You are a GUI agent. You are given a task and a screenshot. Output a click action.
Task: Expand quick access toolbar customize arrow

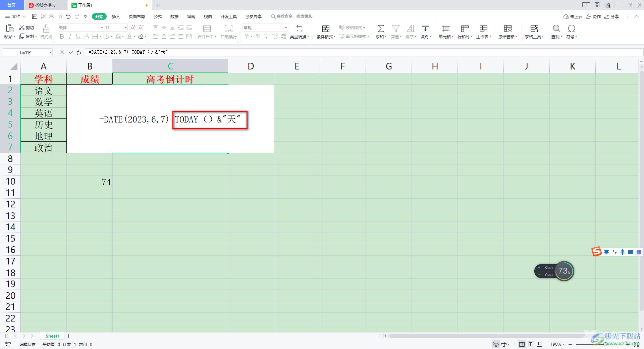(x=85, y=16)
